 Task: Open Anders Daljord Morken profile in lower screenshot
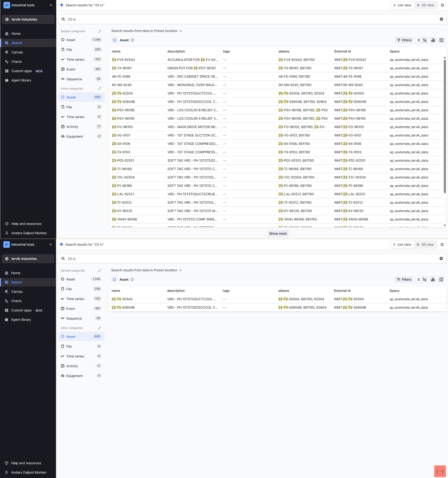[x=28, y=473]
